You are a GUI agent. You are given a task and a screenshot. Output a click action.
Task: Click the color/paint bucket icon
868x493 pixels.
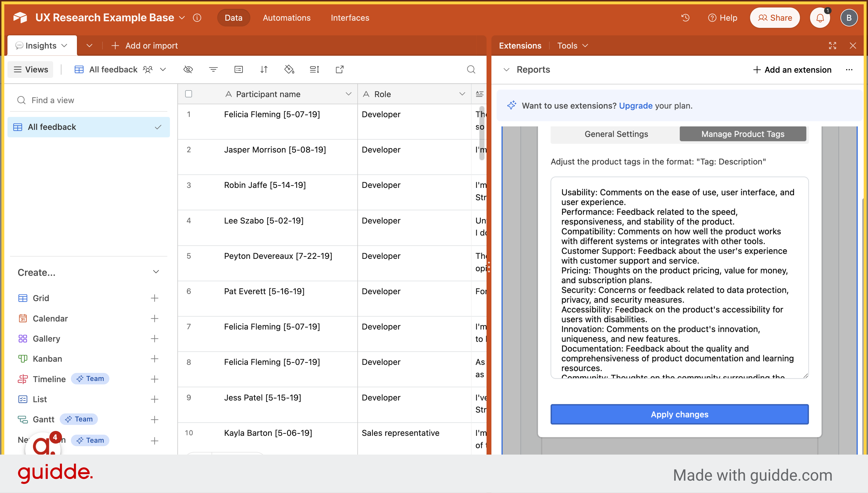tap(289, 69)
